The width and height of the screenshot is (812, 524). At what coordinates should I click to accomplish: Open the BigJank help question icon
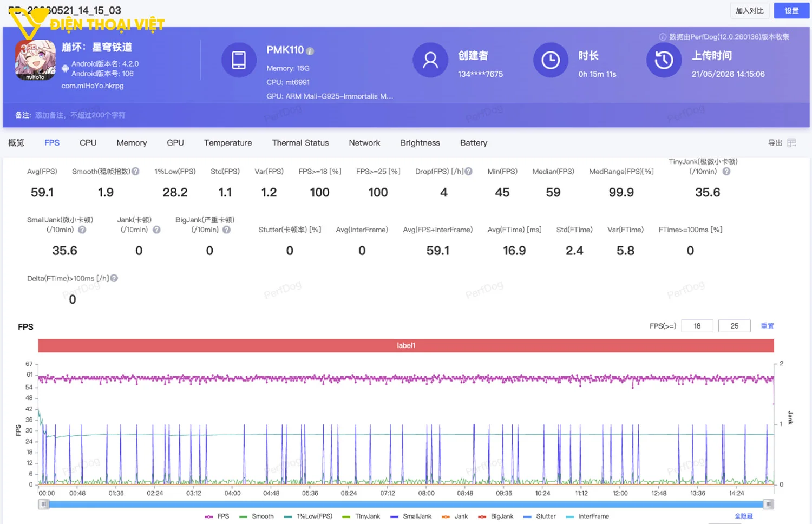[226, 230]
